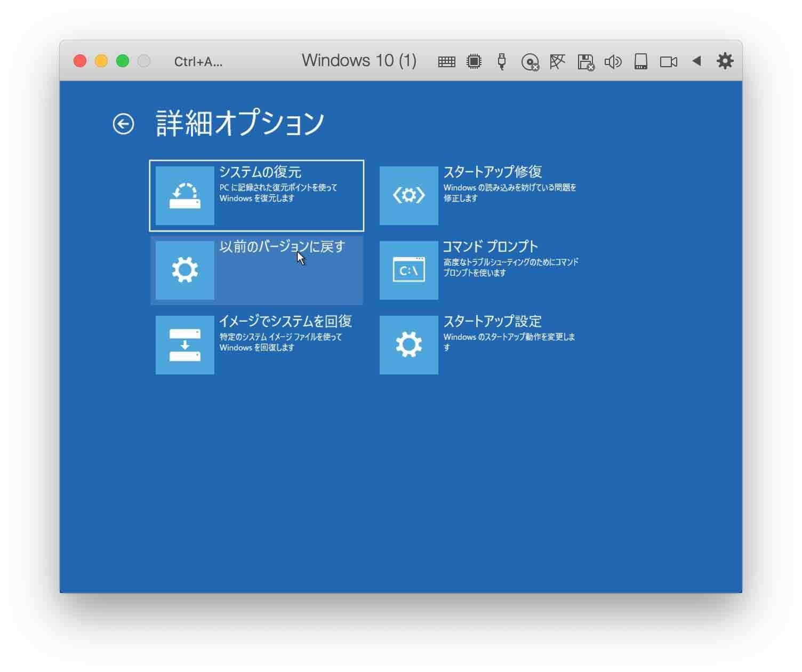Open floppy disk icon in toolbar
This screenshot has width=802, height=672.
coord(586,62)
